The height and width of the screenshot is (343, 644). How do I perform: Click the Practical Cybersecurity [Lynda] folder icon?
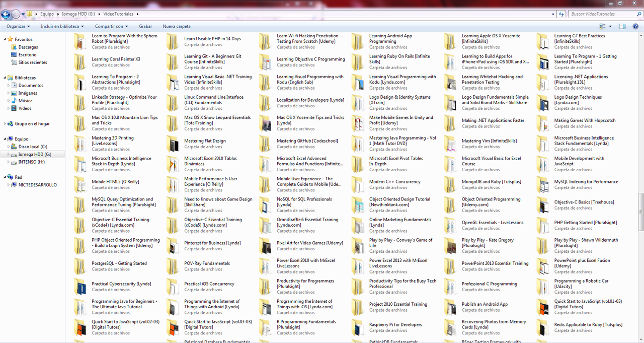[80, 287]
